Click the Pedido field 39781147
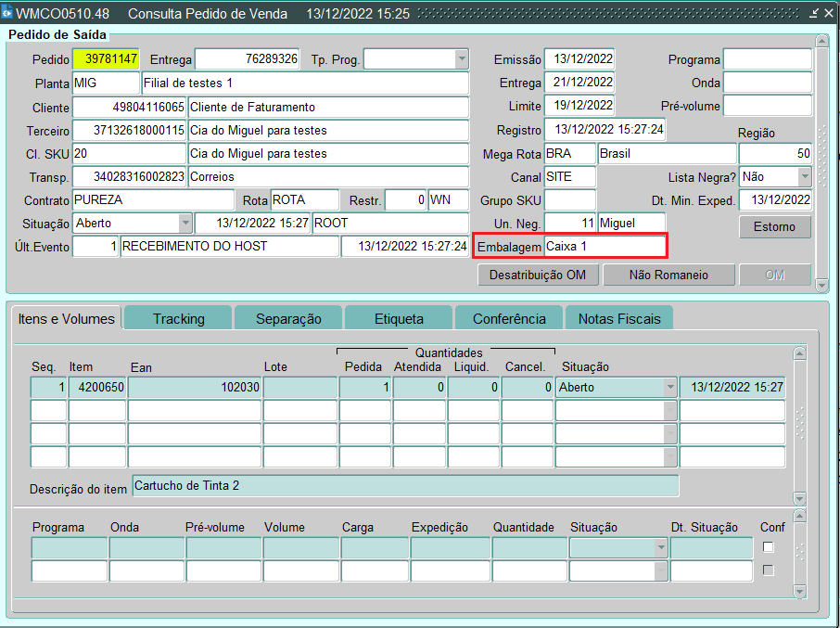Screen dimensions: 840x628 pyautogui.click(x=106, y=59)
